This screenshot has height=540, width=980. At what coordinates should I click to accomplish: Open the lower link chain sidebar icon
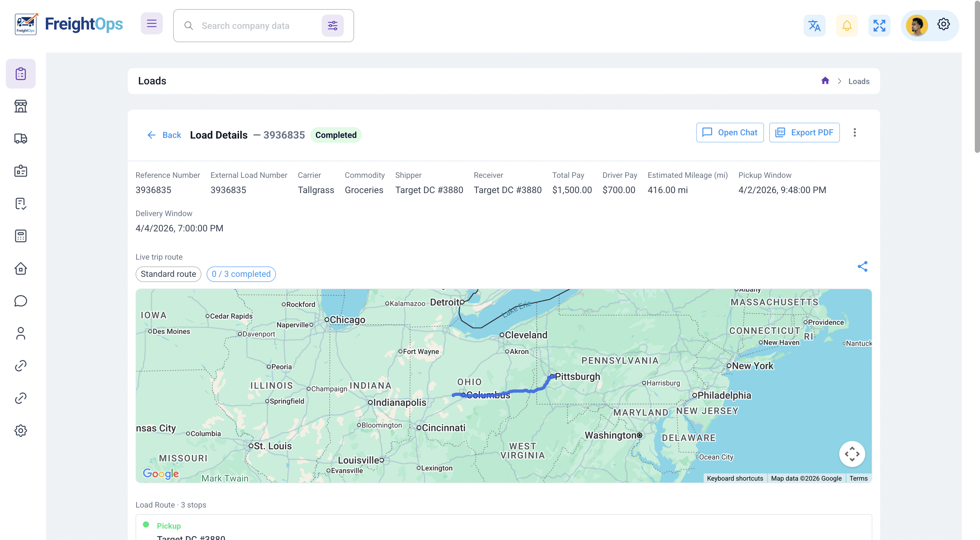click(x=20, y=398)
